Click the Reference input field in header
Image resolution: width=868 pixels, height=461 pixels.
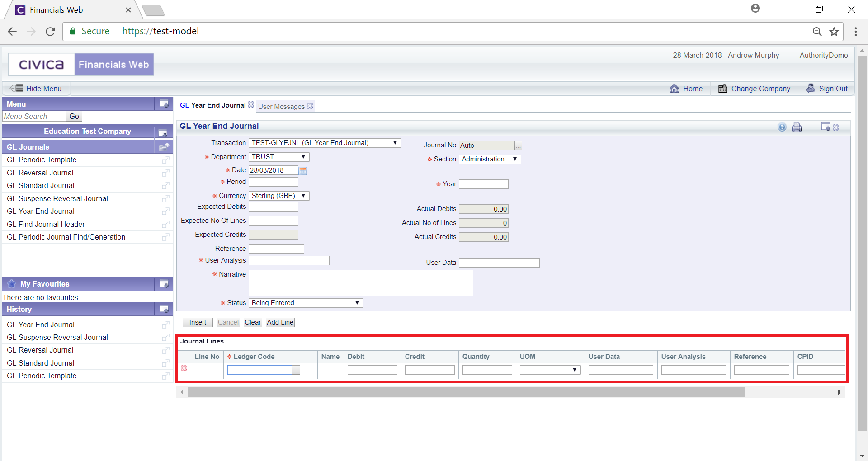(276, 249)
